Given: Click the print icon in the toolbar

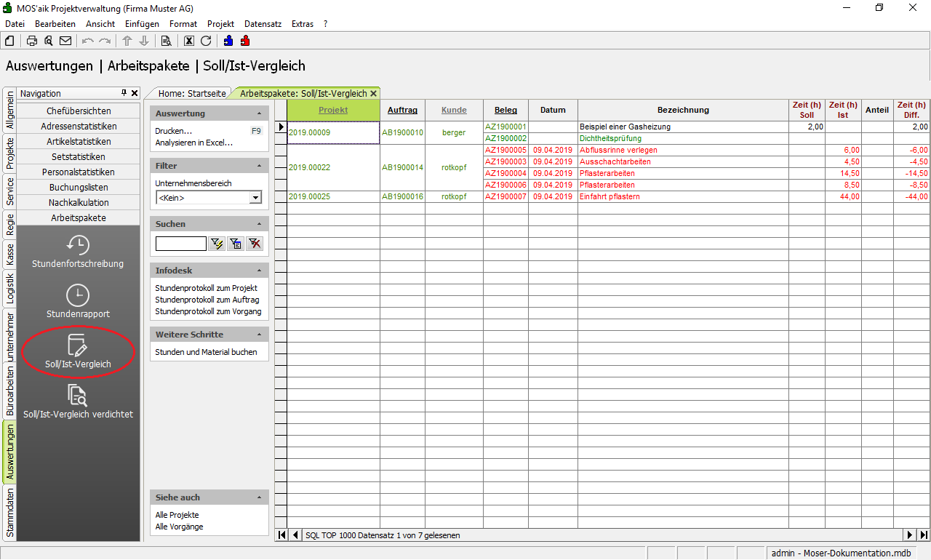Looking at the screenshot, I should pos(32,41).
